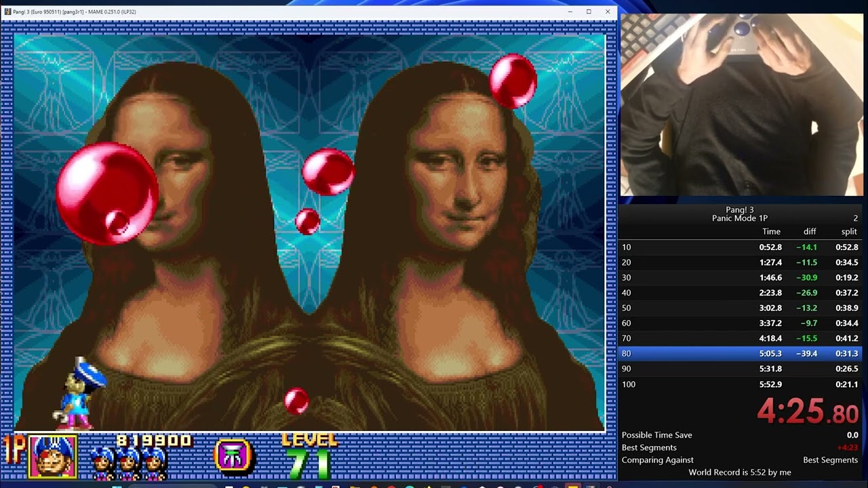
Task: Click the leftmost remaining-life icon
Action: 102,462
